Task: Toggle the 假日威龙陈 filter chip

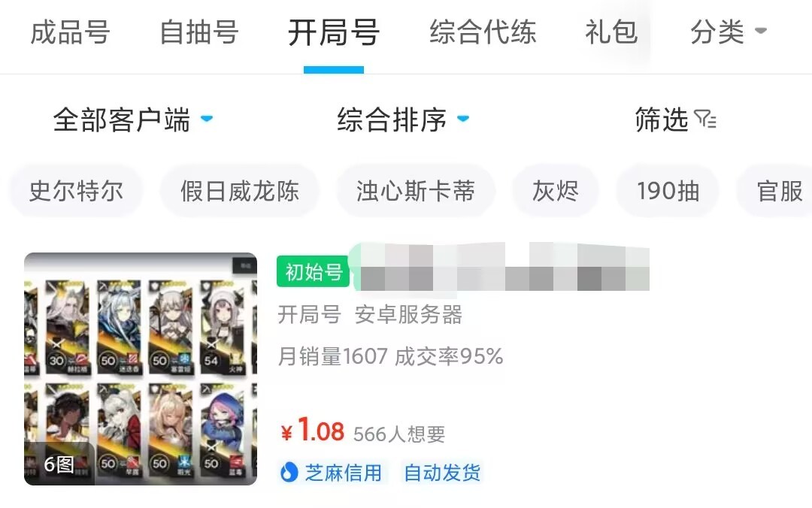Action: tap(240, 191)
